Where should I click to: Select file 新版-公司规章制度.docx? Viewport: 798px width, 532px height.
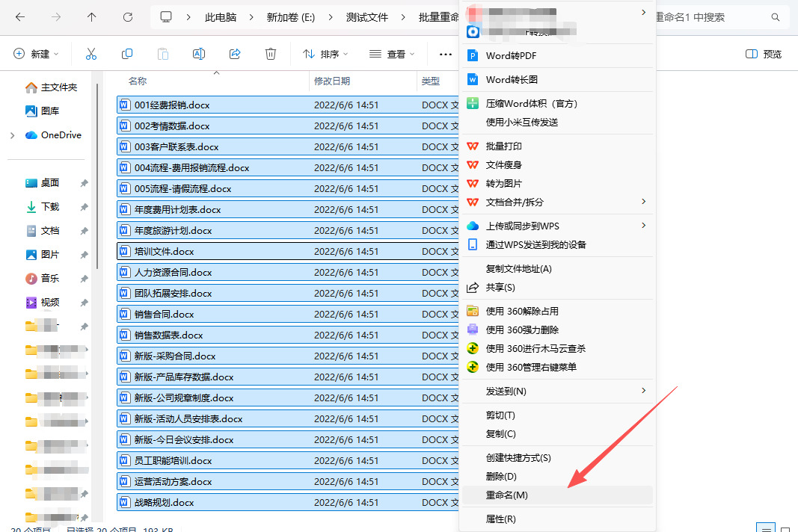coord(287,398)
